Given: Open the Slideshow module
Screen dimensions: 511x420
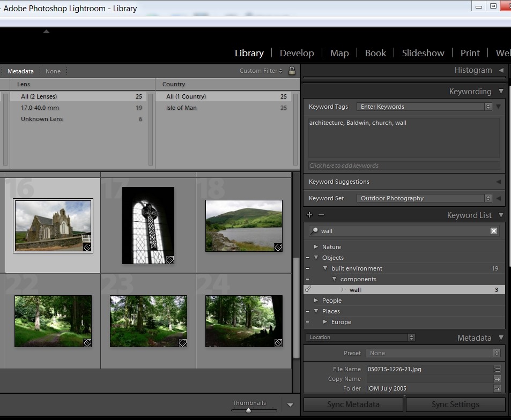Looking at the screenshot, I should point(423,53).
